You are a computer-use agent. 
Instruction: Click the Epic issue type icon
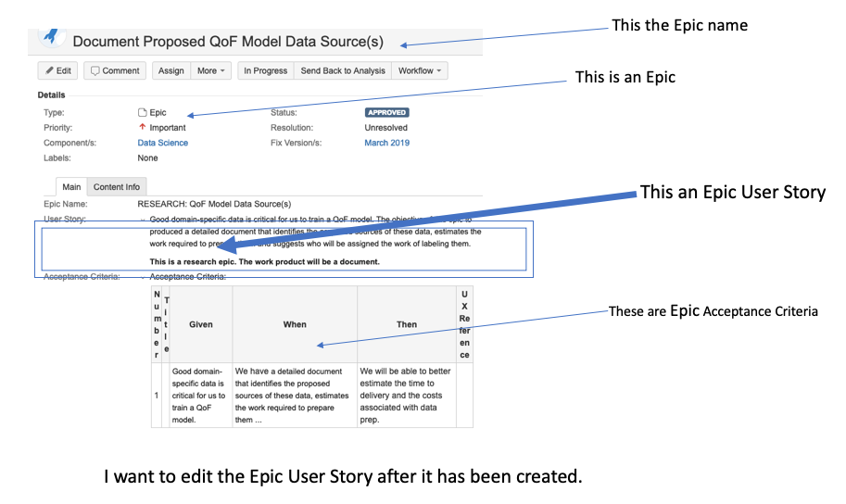pos(142,112)
